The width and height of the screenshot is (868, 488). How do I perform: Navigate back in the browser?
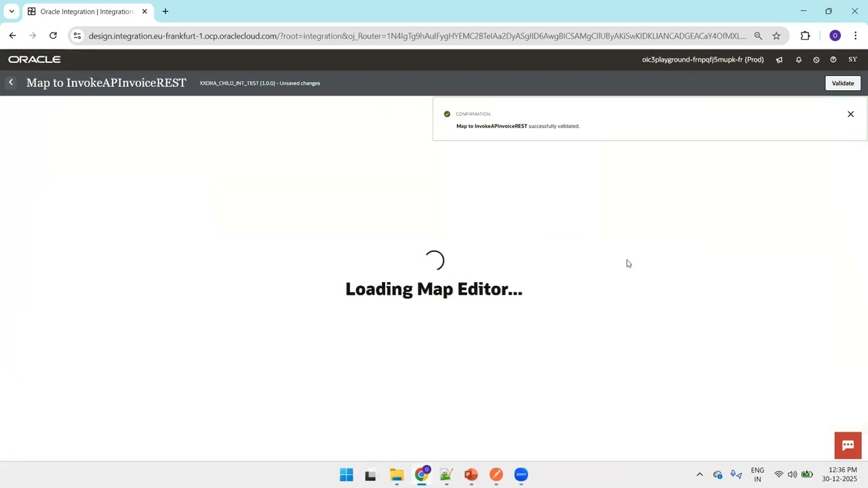pyautogui.click(x=12, y=36)
